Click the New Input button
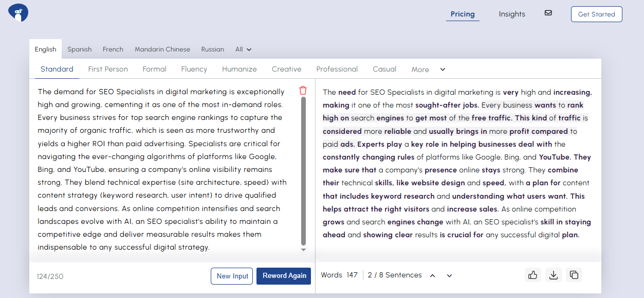The height and width of the screenshot is (298, 644). pyautogui.click(x=232, y=276)
